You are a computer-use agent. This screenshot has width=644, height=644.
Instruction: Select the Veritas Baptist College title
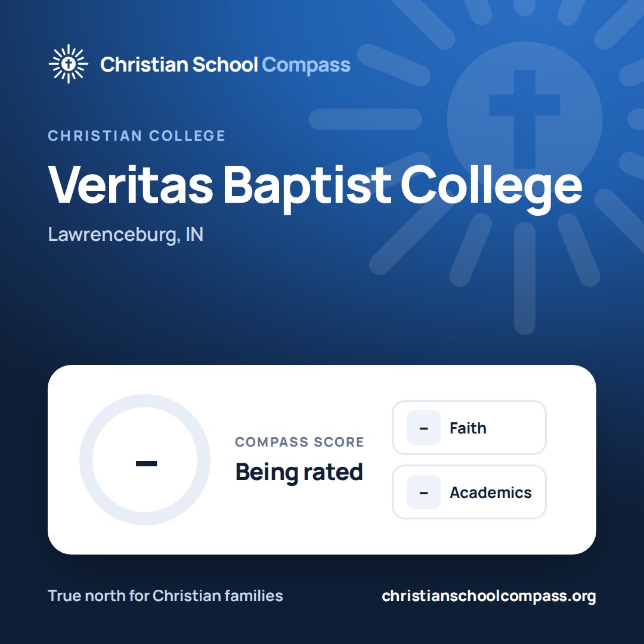[315, 185]
